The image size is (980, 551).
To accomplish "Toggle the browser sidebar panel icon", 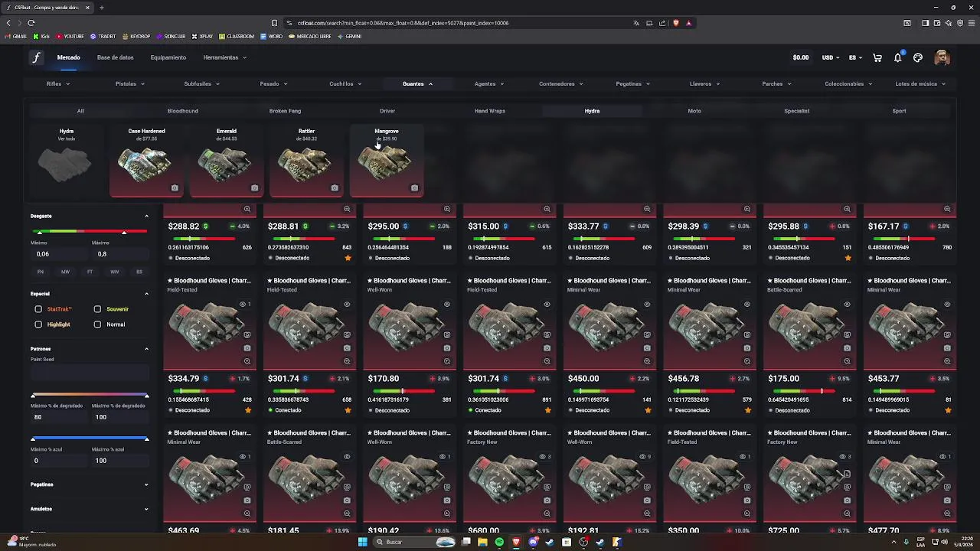I will (x=925, y=23).
